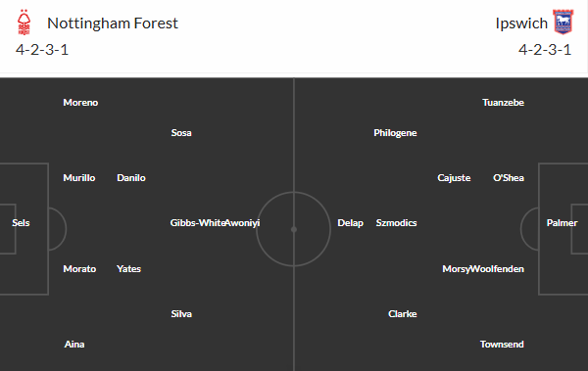
Task: Open the Nottingham Forest team name link
Action: pyautogui.click(x=113, y=23)
